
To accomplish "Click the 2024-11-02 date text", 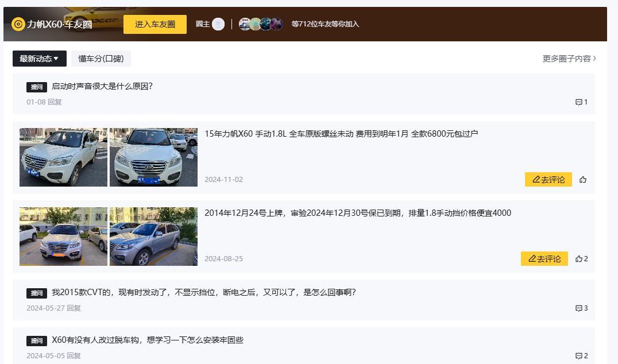I will (223, 180).
